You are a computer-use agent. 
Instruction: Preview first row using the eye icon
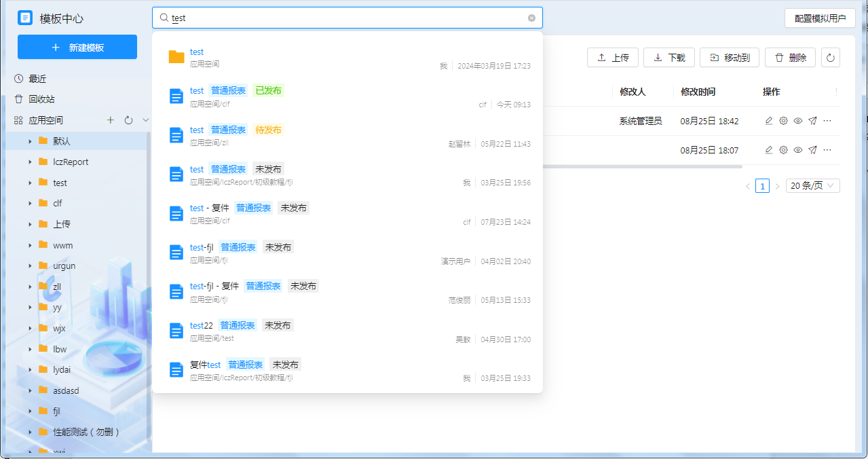[798, 121]
